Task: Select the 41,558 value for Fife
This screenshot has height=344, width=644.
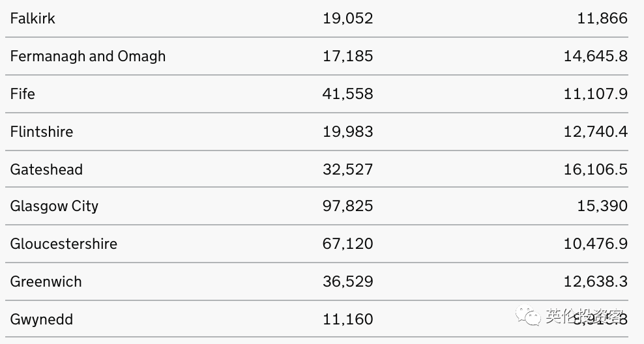Action: tap(347, 94)
